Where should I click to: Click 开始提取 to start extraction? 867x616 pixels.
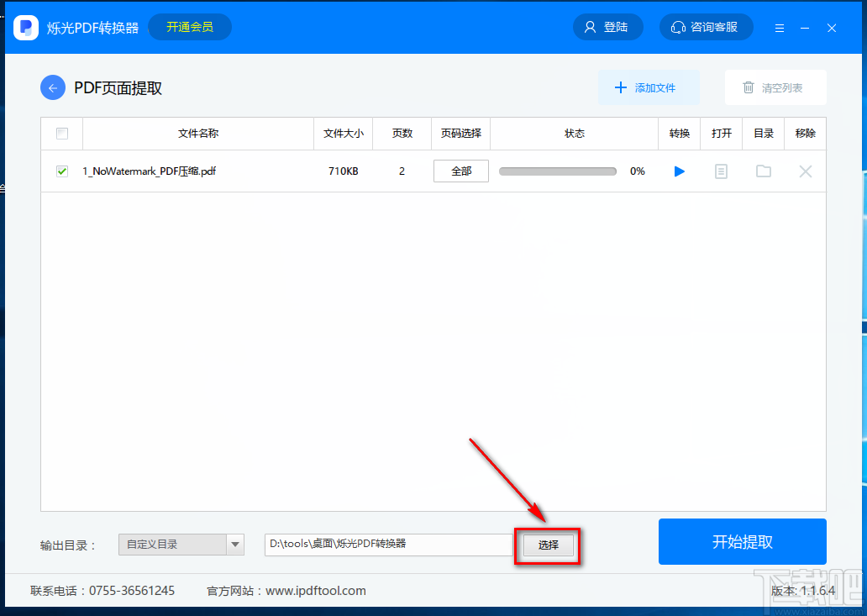pos(742,541)
